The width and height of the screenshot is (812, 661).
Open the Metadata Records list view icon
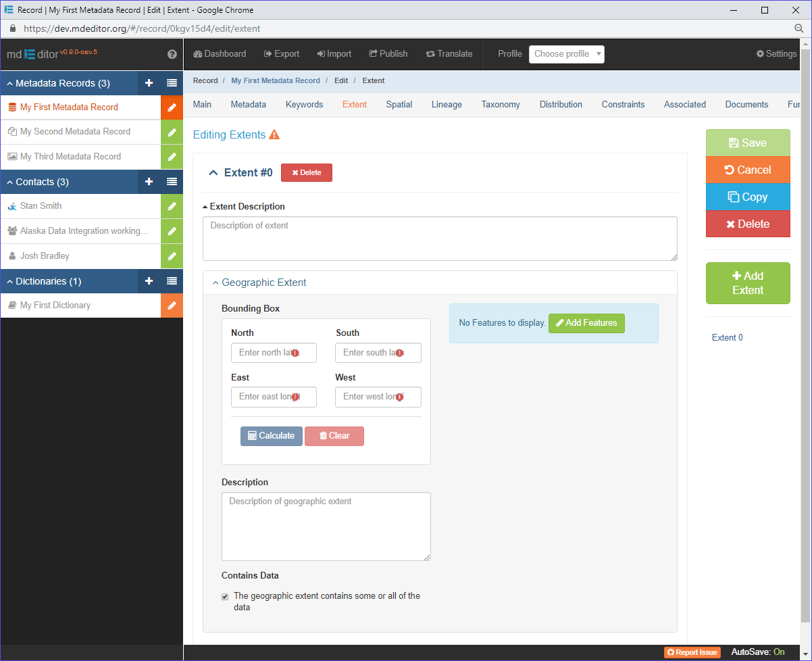pyautogui.click(x=172, y=83)
